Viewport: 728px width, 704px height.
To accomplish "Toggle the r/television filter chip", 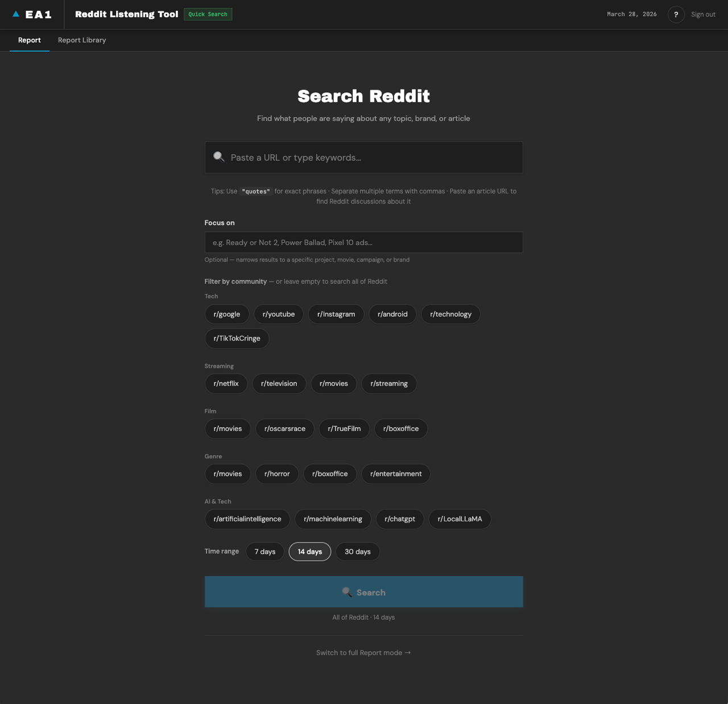I will [x=279, y=383].
